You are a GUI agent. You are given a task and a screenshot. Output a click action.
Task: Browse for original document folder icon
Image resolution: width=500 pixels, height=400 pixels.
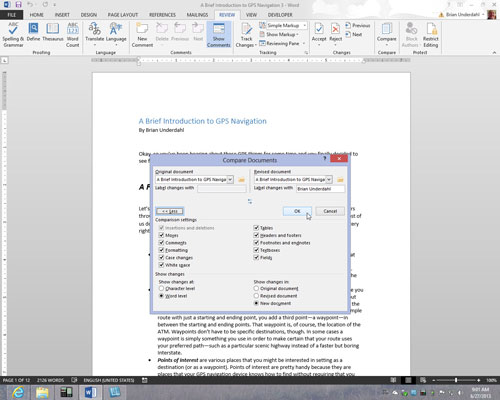pyautogui.click(x=241, y=180)
